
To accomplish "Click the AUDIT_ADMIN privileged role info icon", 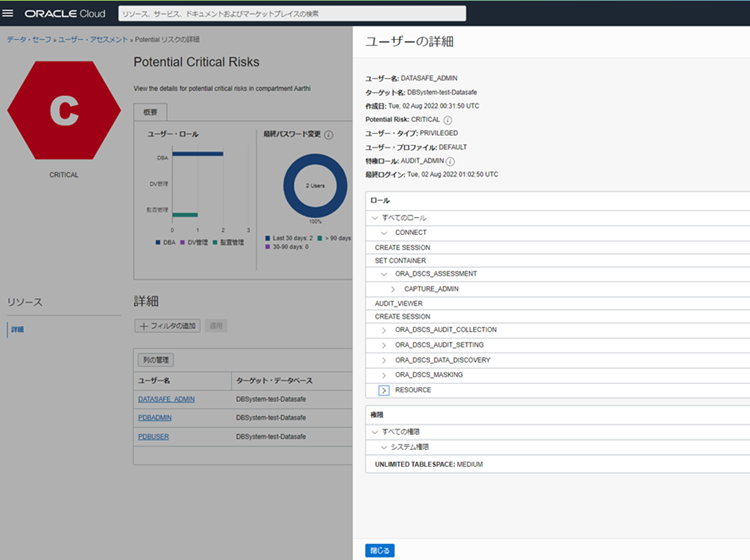I will (x=450, y=162).
